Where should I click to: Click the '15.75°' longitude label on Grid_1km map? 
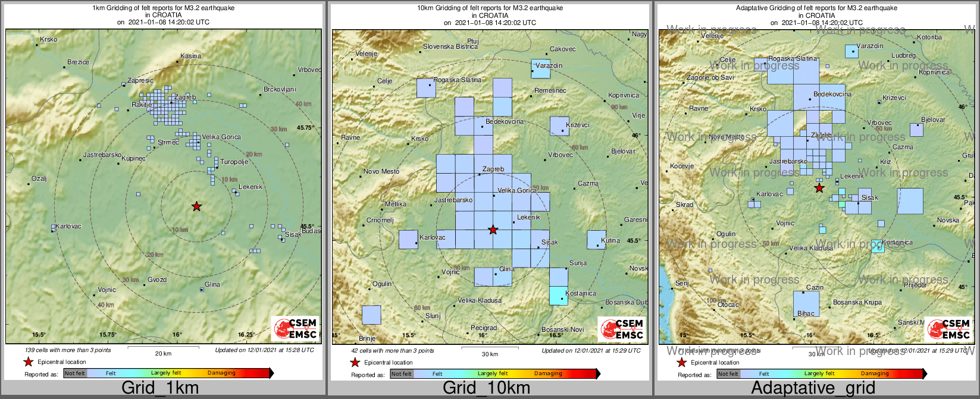pos(108,335)
